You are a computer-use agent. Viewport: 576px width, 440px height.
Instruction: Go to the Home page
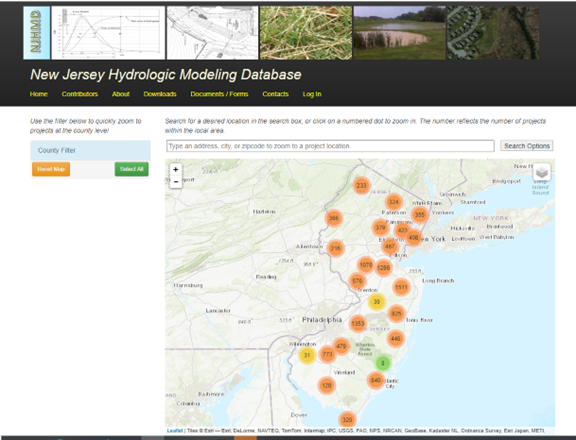39,94
